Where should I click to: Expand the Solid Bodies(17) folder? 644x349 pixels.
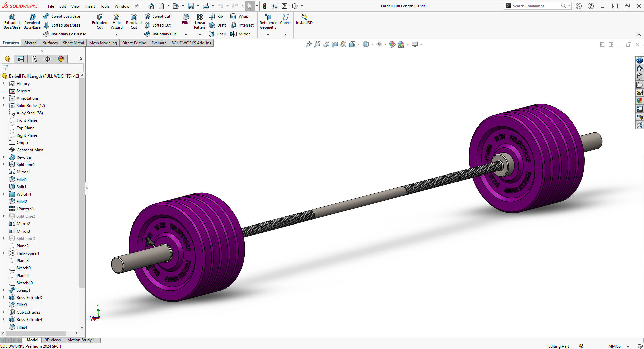point(4,106)
